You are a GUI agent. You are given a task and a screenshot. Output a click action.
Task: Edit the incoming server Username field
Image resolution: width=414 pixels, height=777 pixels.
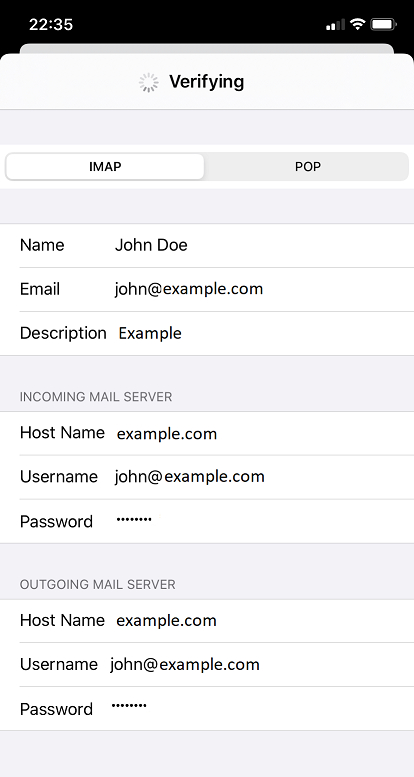pyautogui.click(x=207, y=477)
